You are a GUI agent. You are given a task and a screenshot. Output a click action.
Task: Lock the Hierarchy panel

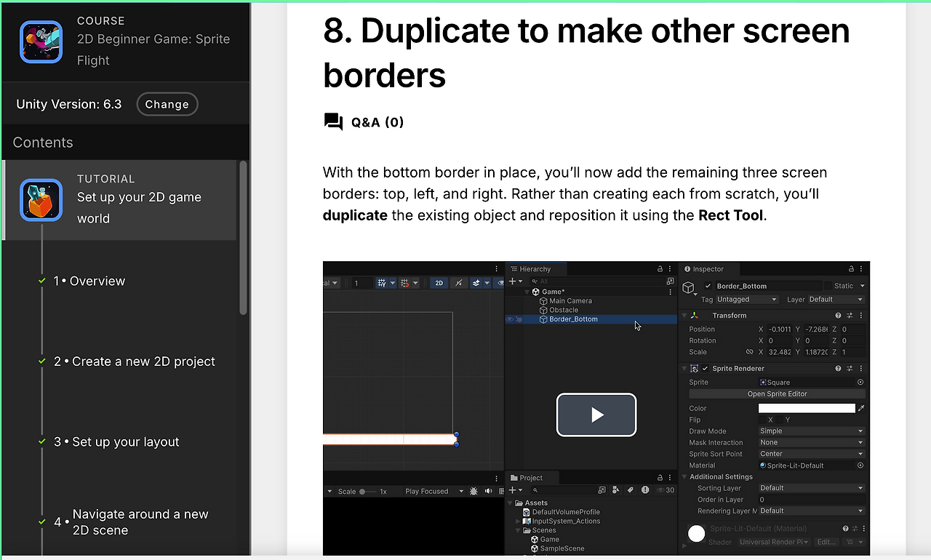[x=660, y=269]
